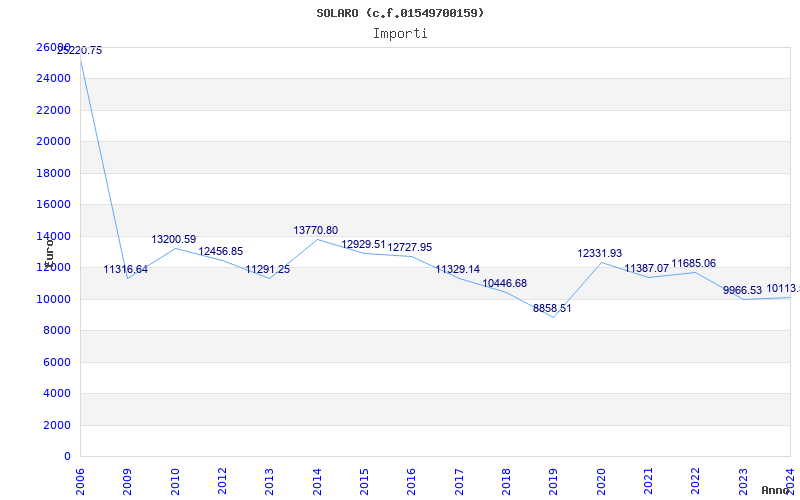Image resolution: width=800 pixels, height=500 pixels.
Task: Click the year 2014 axis label
Action: click(316, 482)
